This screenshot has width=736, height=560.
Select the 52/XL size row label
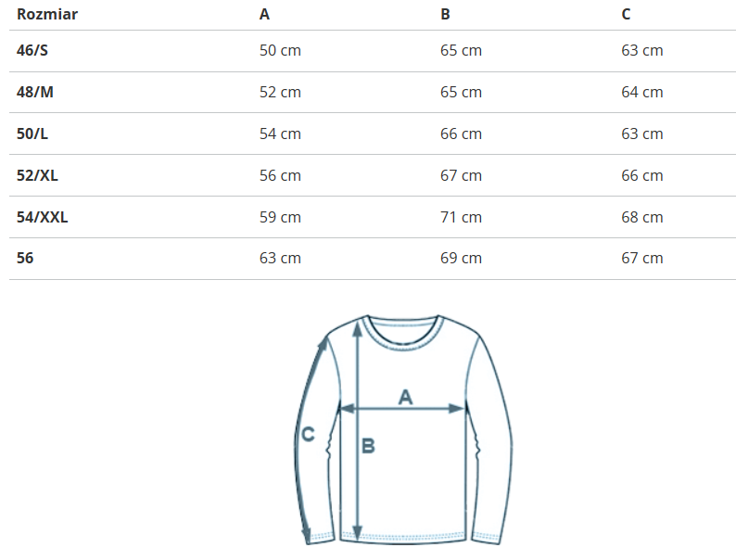[37, 175]
